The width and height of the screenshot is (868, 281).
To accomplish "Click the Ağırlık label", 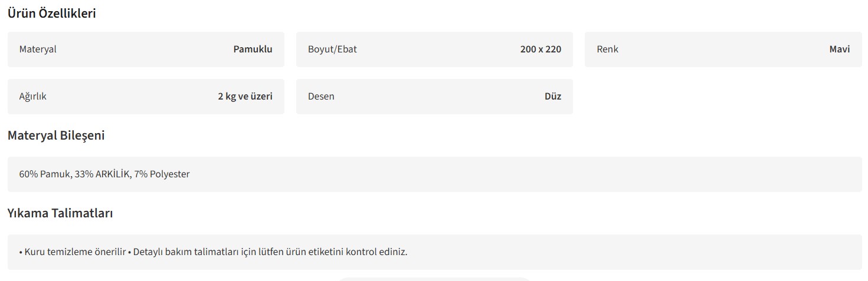I will point(32,97).
